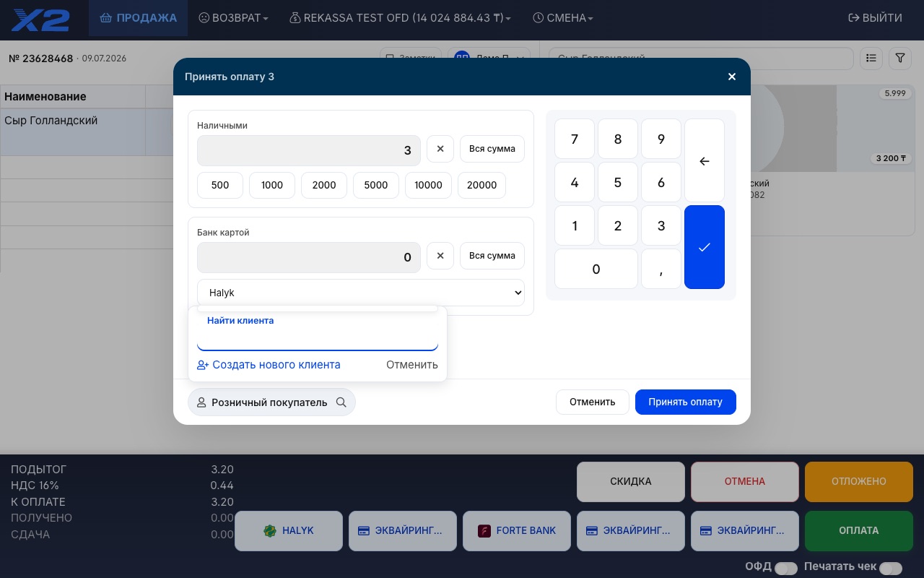Toggle the Печатать чек switch
This screenshot has height=578, width=924.
(891, 569)
